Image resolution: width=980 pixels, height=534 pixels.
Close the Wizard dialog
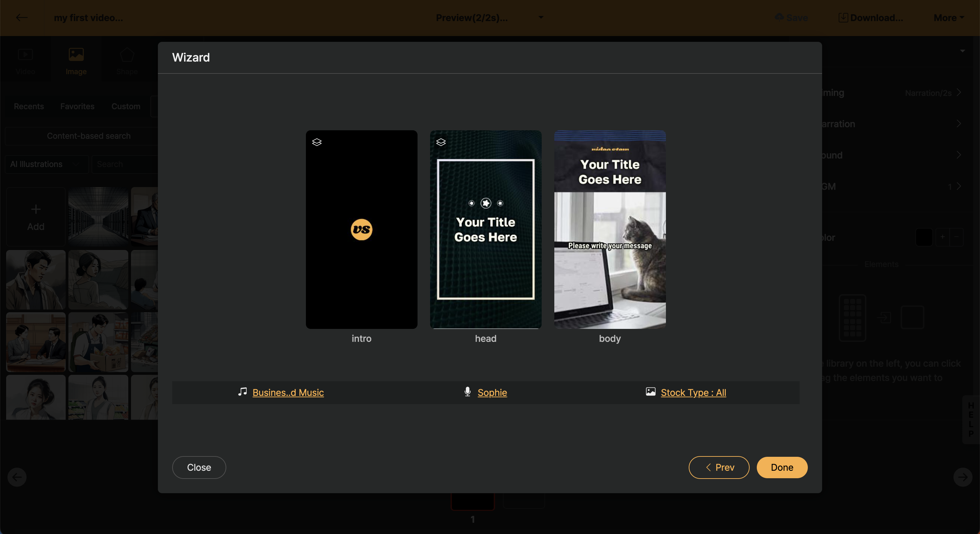coord(199,467)
